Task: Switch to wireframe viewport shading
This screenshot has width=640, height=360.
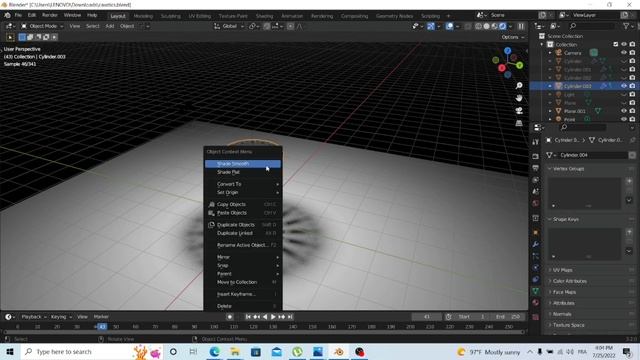Action: (478, 26)
